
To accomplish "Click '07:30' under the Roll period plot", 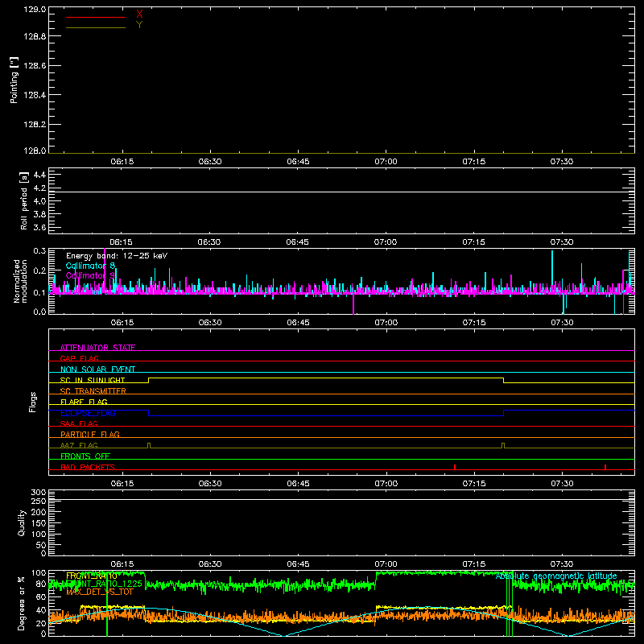I will tap(561, 242).
